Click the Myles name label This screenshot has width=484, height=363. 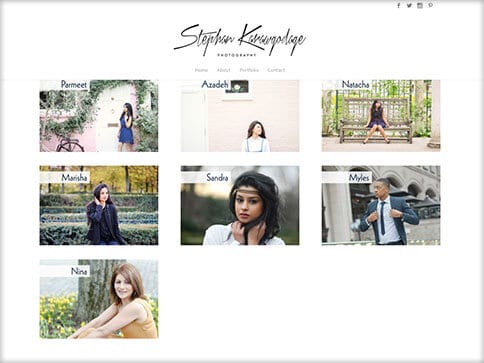pos(359,178)
